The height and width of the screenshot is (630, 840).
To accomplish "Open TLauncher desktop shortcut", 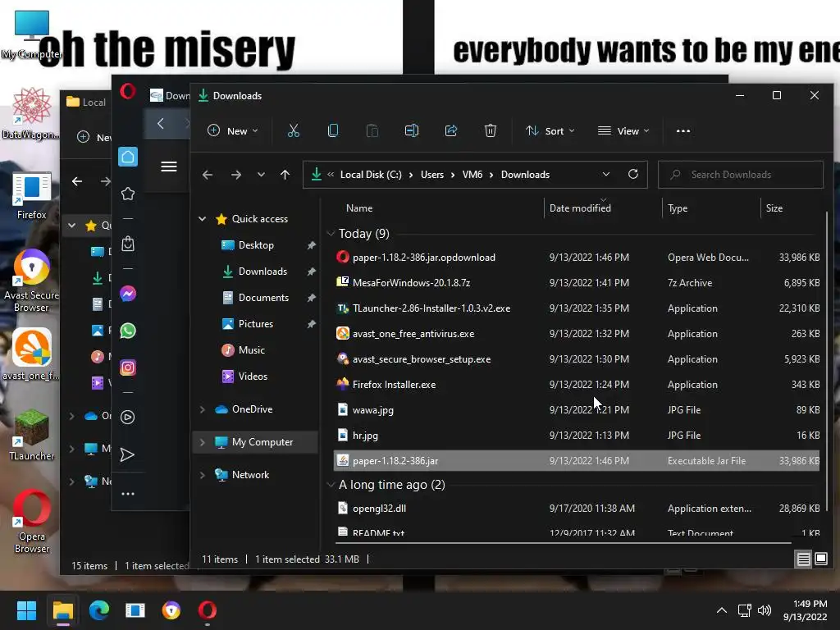I will [x=32, y=435].
